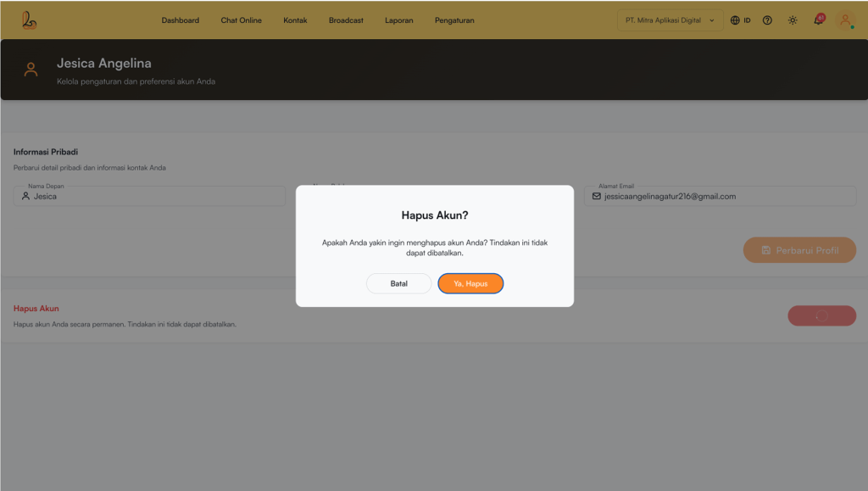Image resolution: width=868 pixels, height=491 pixels.
Task: Select Laporan in the navigation bar
Action: pos(398,20)
